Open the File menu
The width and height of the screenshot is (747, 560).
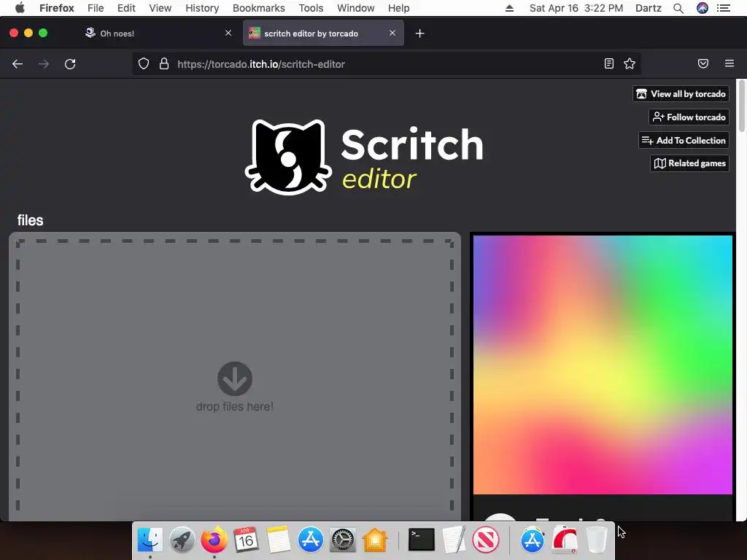[96, 8]
